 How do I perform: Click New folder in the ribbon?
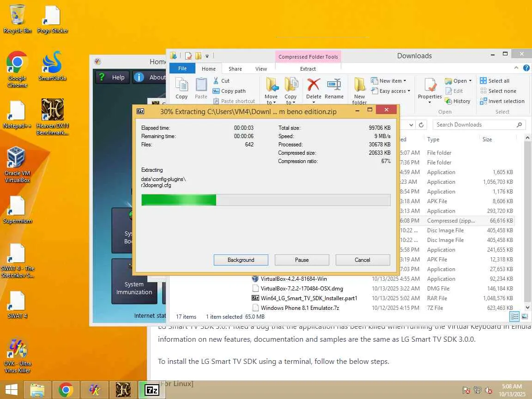[x=359, y=91]
